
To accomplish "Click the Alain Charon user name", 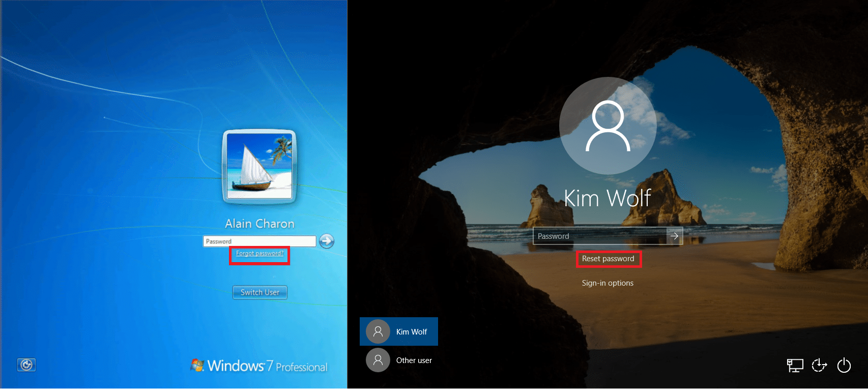I will pyautogui.click(x=259, y=224).
